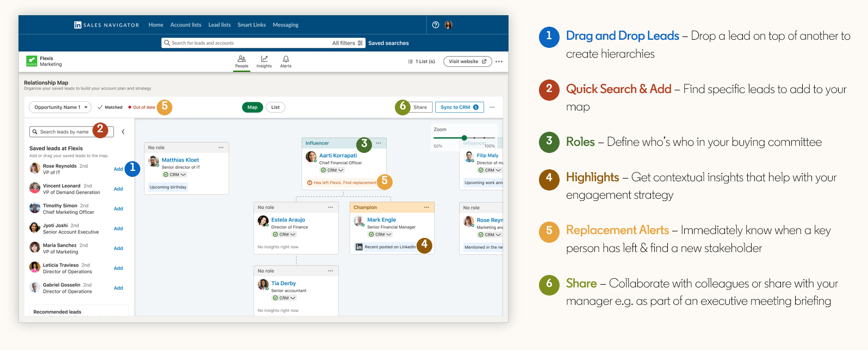Viewport: 868px width, 350px height.
Task: Click Maria Sanchez's avatar in saved leads
Action: click(x=35, y=248)
